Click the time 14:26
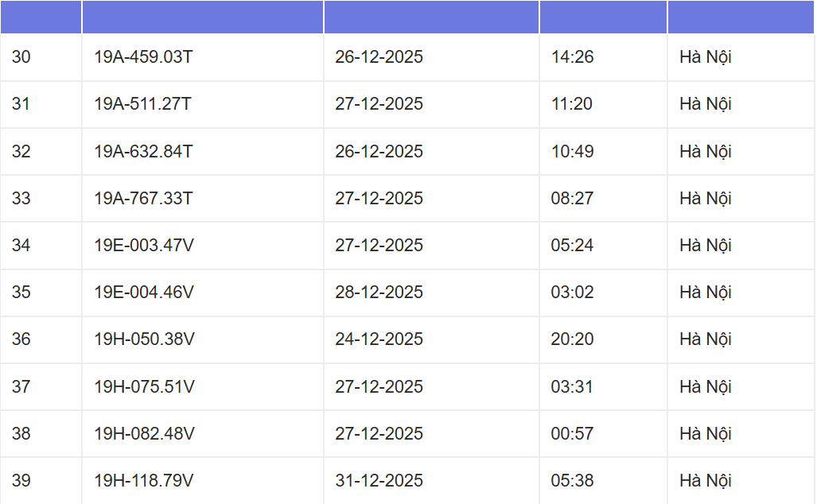Screen dimensions: 817x504 click(572, 57)
